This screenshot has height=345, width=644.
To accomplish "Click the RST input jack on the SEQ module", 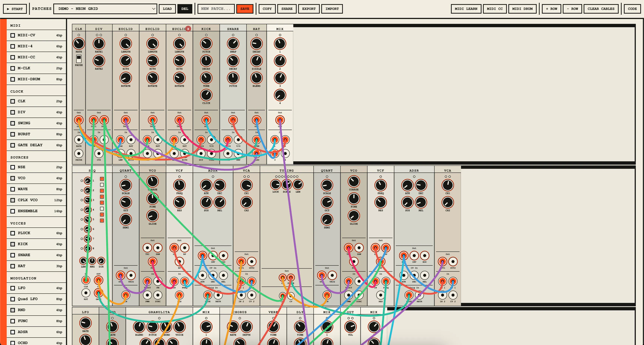I will [x=86, y=293].
